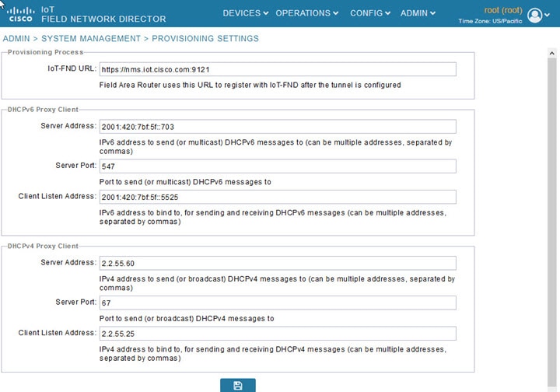Click 'Port to send (or multicast) DHCPv6' text
Image resolution: width=560 pixels, height=392 pixels.
click(x=185, y=182)
